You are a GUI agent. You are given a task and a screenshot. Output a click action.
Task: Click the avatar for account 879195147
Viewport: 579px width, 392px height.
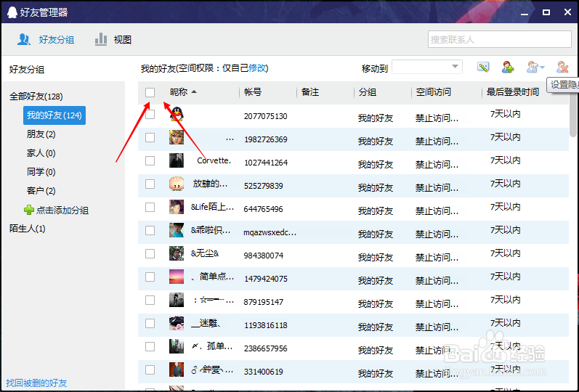177,300
